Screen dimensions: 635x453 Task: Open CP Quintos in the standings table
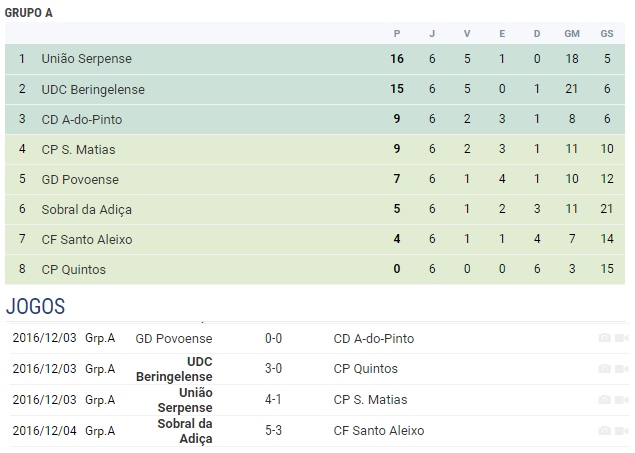[73, 269]
